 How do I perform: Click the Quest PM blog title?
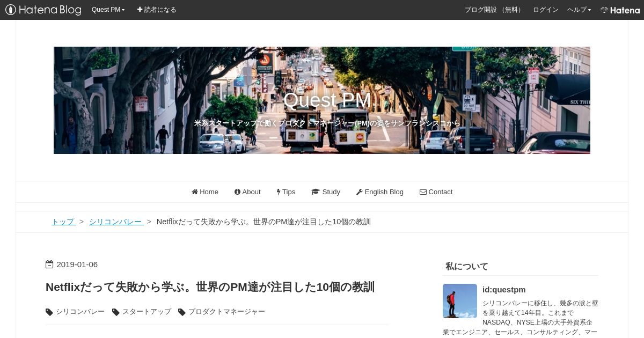click(327, 100)
